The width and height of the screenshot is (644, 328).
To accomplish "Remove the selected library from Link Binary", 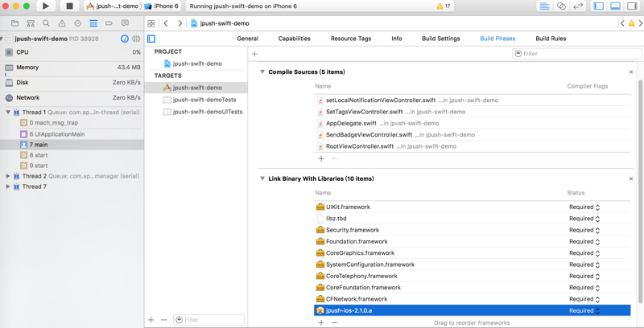I will pyautogui.click(x=334, y=322).
